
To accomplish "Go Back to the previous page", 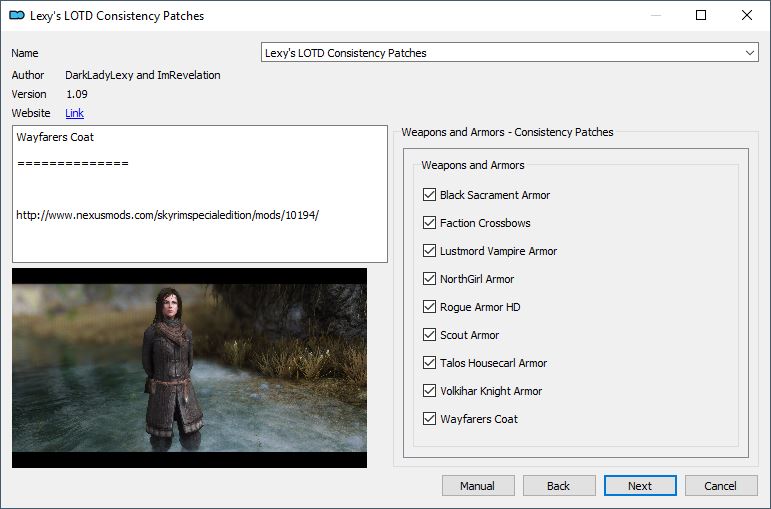I will 559,486.
